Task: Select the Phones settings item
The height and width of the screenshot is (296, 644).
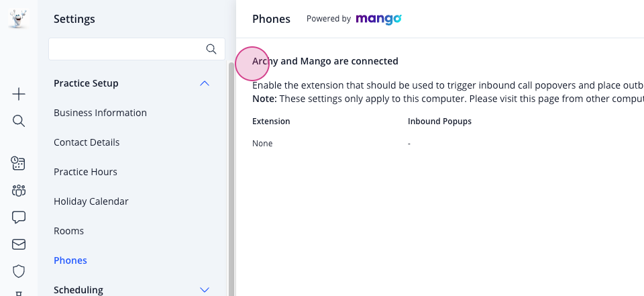Action: point(70,260)
